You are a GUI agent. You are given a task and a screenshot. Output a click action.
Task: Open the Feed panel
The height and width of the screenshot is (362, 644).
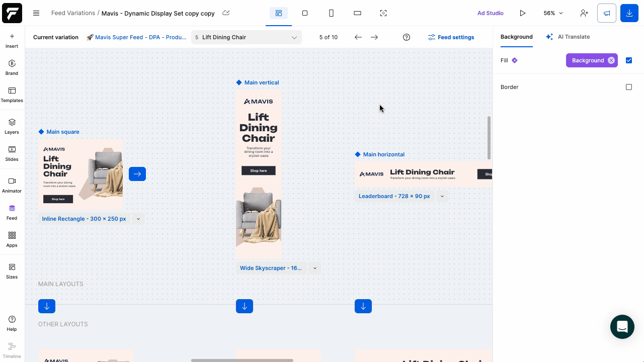[12, 213]
